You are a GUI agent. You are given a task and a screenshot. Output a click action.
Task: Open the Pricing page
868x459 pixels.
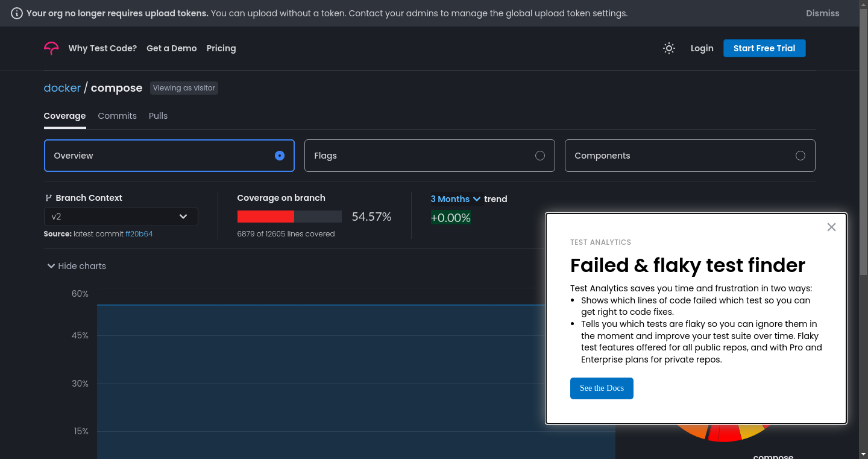pos(221,48)
